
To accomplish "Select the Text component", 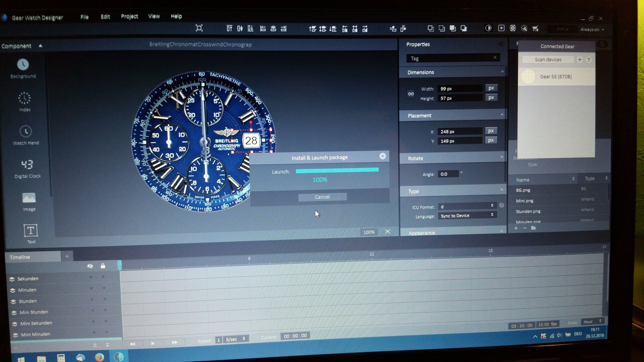I will 31,234.
